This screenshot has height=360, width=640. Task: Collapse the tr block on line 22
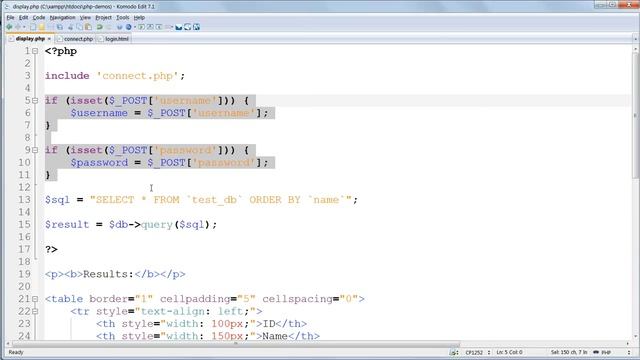(35, 311)
